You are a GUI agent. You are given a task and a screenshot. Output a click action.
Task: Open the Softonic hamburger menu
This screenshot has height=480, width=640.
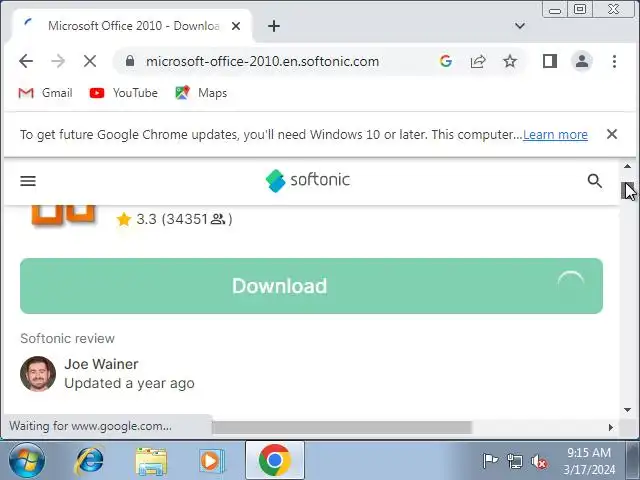click(x=28, y=180)
